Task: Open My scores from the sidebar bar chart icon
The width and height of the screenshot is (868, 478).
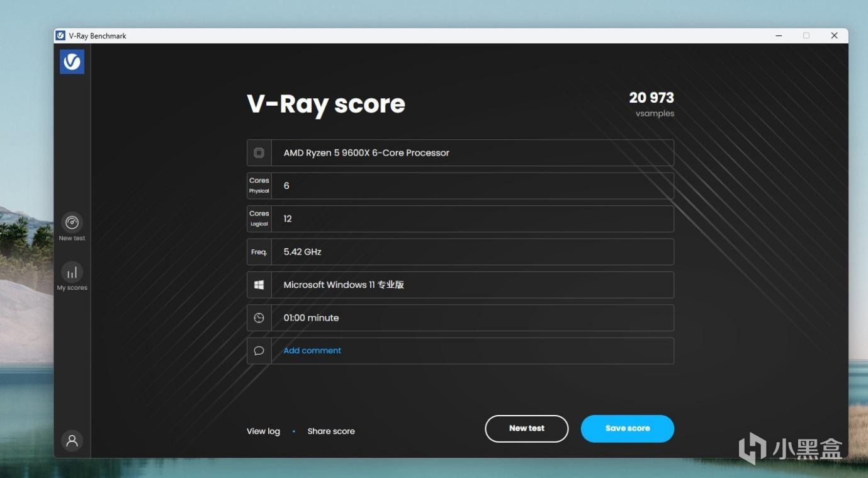Action: [x=72, y=272]
